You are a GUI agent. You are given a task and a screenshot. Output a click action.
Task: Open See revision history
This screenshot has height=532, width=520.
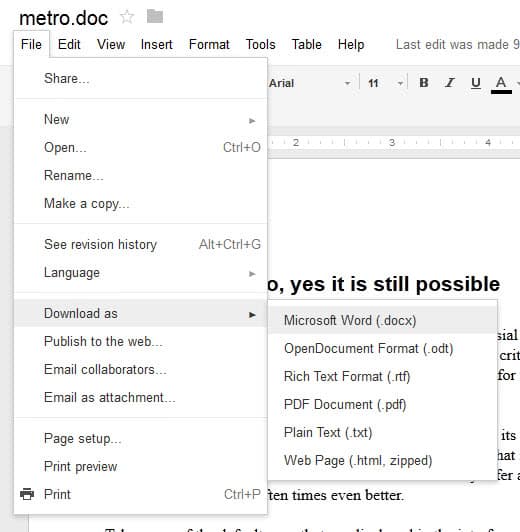140,244
